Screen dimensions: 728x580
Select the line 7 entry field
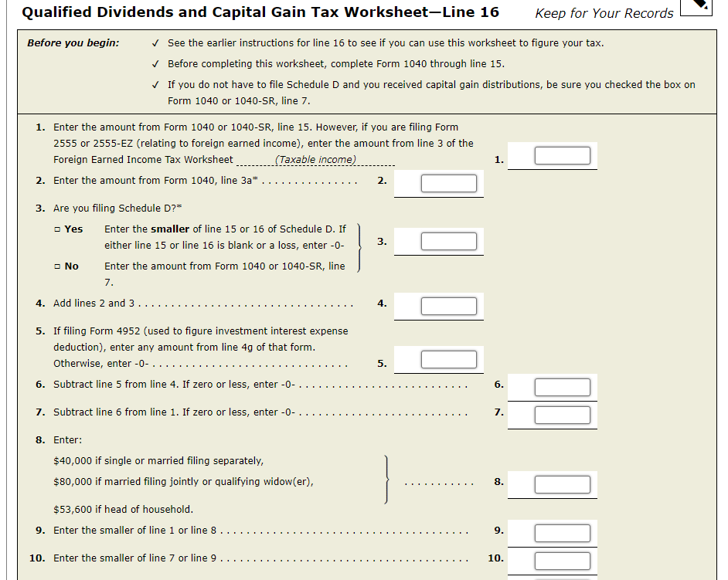point(563,415)
